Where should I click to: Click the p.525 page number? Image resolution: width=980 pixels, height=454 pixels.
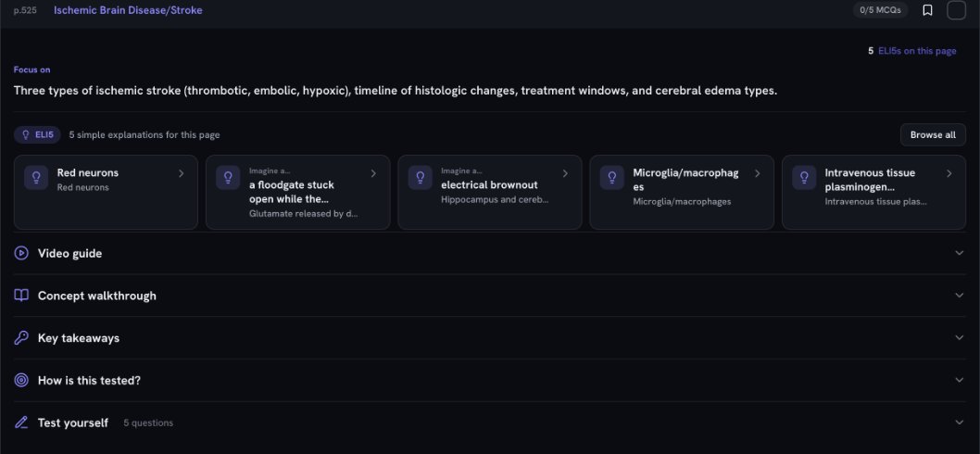[x=25, y=10]
